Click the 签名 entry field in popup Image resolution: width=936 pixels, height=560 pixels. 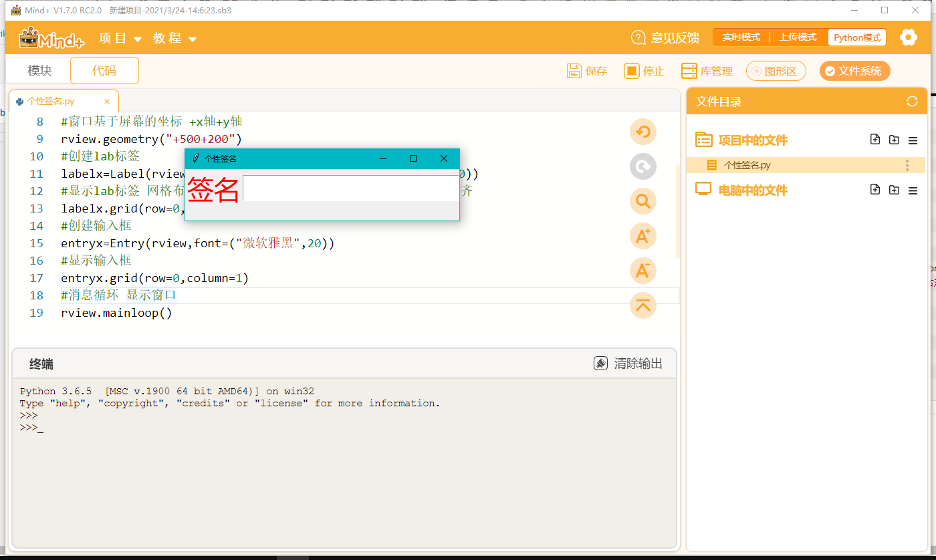click(350, 188)
